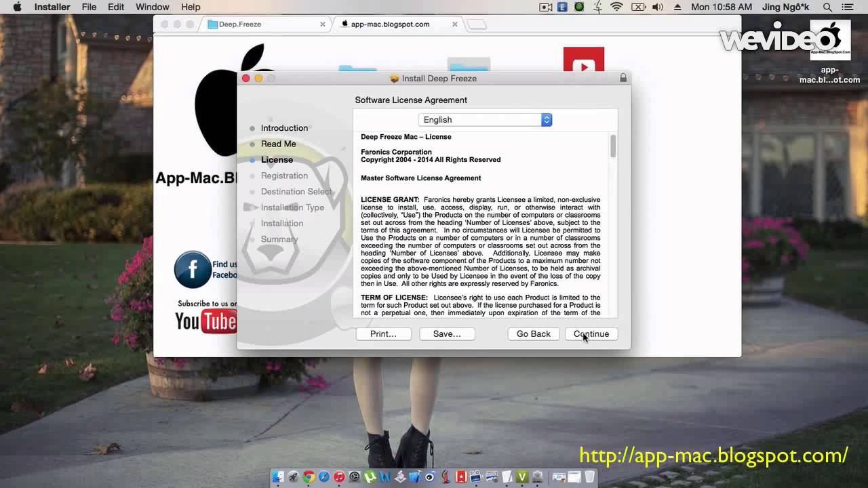
Task: Open the Edit menu
Action: coord(116,7)
